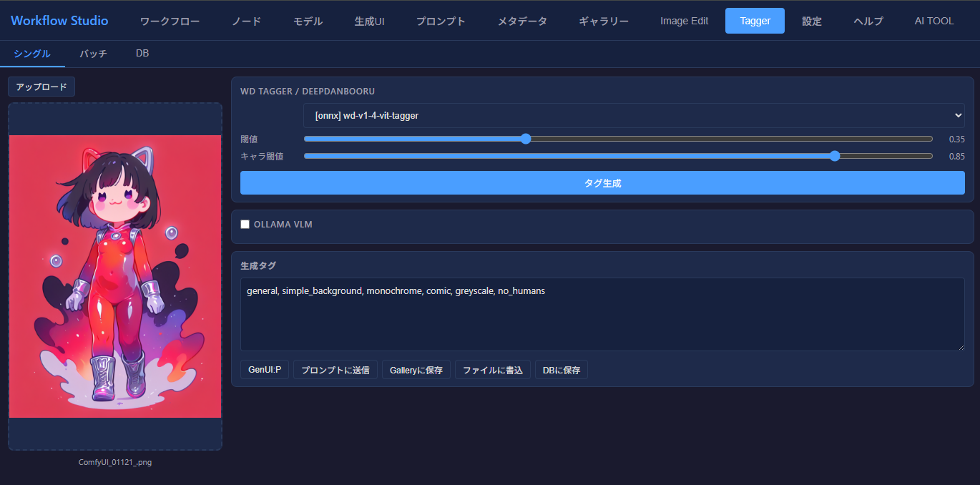Click the WD TAGGER / DEEPDANBOORU heading
Viewport: 980px width, 485px height.
[308, 92]
